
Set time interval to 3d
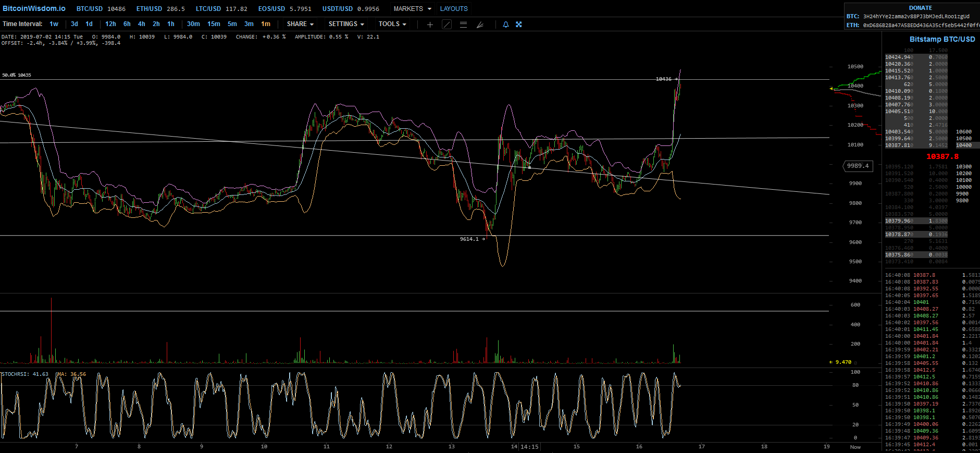click(x=75, y=24)
